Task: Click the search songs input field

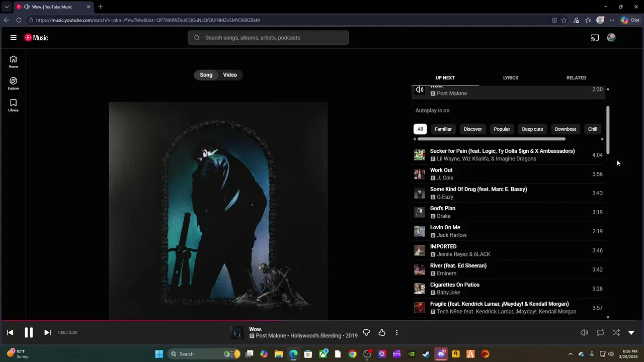Action: (268, 38)
